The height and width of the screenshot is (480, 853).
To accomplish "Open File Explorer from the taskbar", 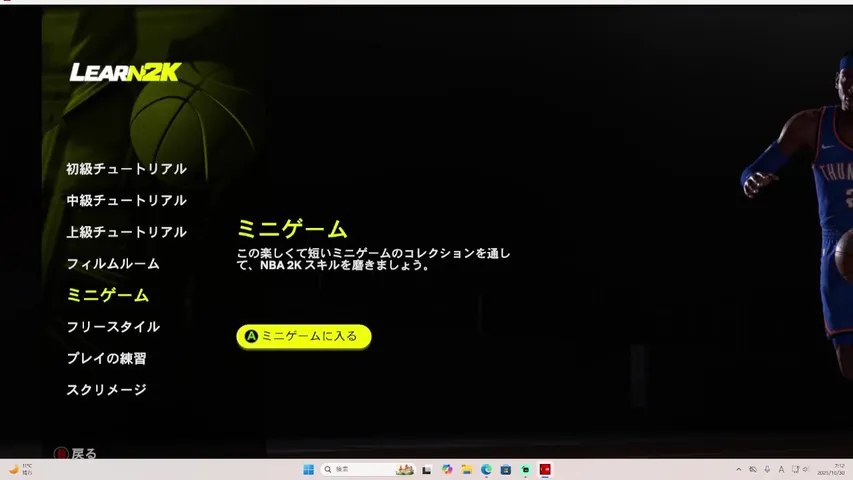I will pyautogui.click(x=467, y=470).
